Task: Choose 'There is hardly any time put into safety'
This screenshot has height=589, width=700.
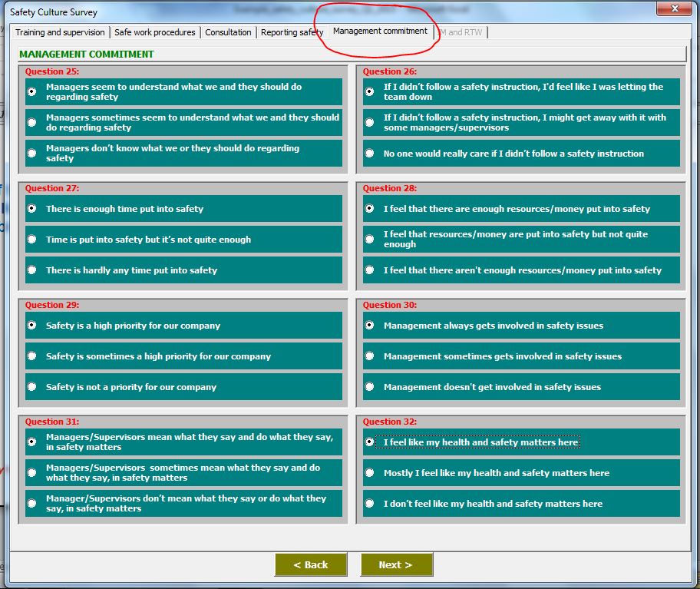Action: (x=31, y=270)
